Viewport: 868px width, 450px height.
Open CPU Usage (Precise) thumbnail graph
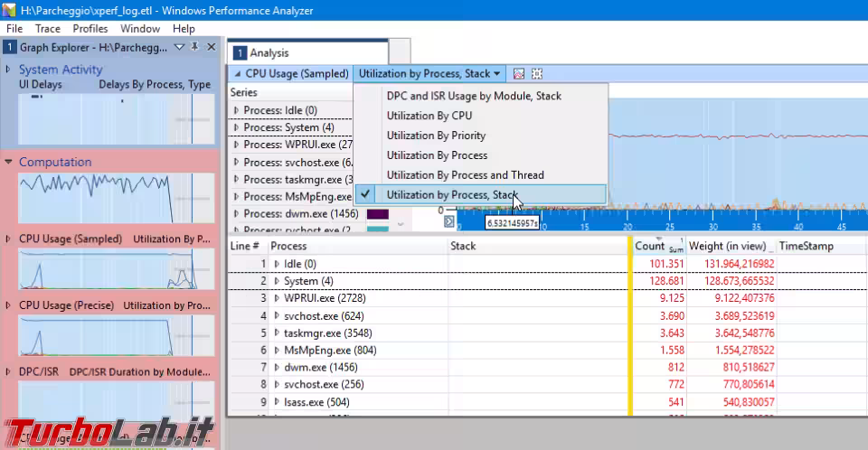(117, 335)
